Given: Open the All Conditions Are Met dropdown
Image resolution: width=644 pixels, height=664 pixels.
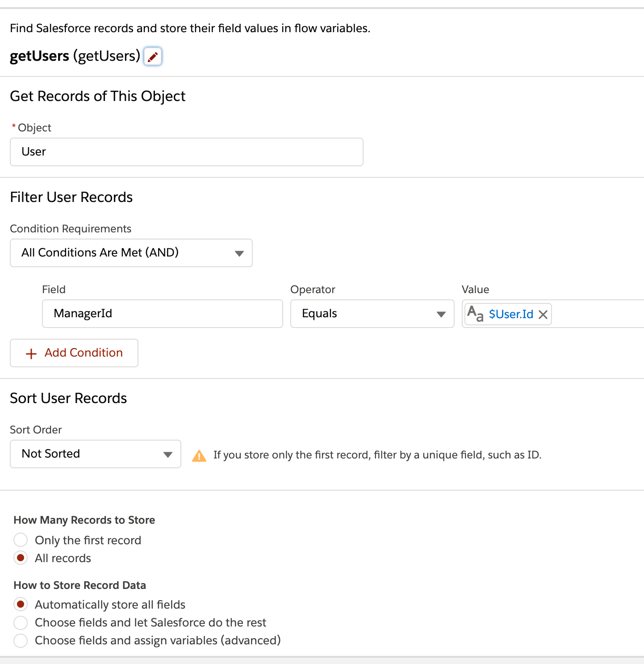Looking at the screenshot, I should pos(131,253).
